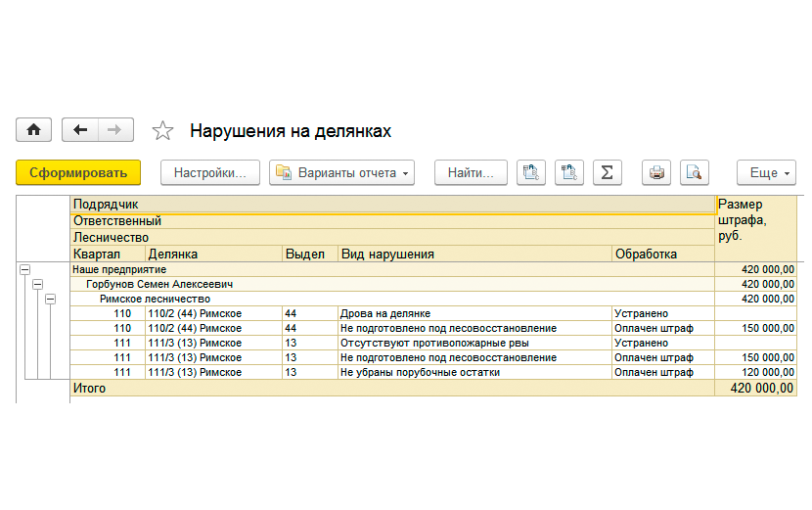
Task: Click the first group-structure toolbar icon
Action: (531, 172)
